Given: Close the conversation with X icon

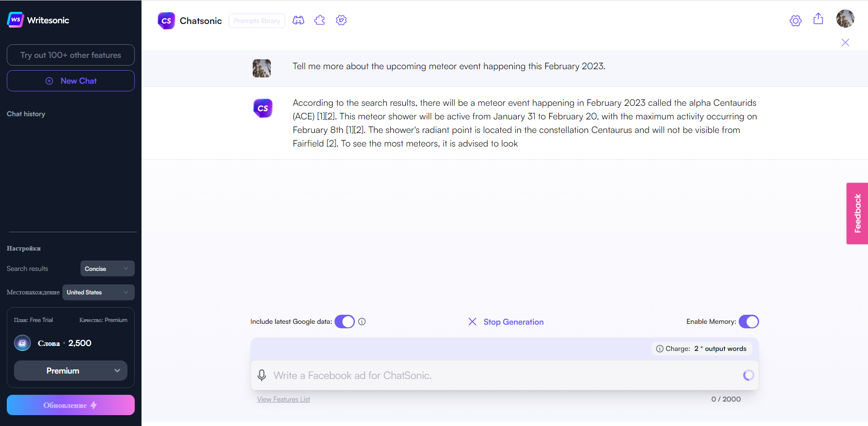Looking at the screenshot, I should [845, 43].
